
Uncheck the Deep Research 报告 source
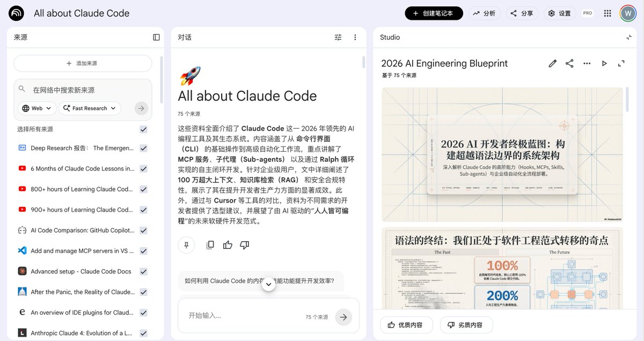(x=143, y=148)
